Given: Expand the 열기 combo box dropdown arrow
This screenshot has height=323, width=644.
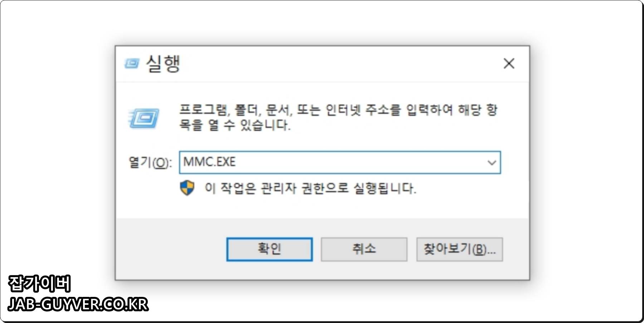Looking at the screenshot, I should coord(492,163).
